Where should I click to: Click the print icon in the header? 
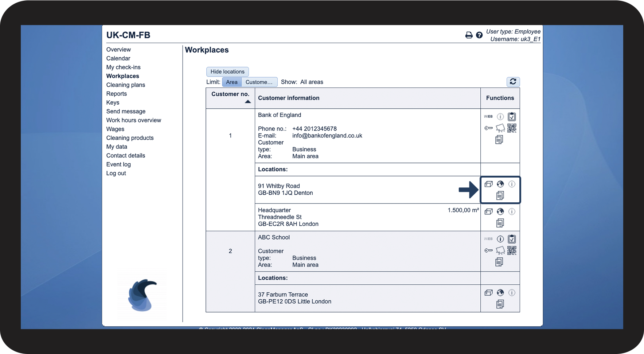click(469, 35)
